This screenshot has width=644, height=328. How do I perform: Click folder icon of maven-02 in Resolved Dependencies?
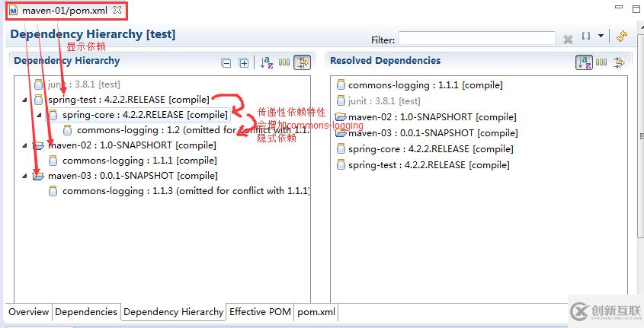341,117
